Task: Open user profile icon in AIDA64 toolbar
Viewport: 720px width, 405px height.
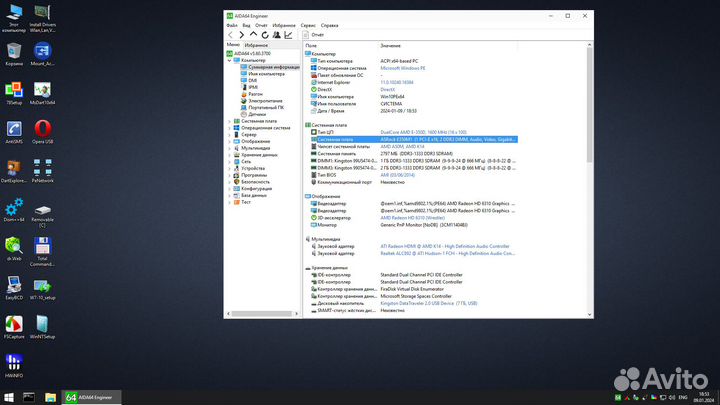Action: point(276,35)
